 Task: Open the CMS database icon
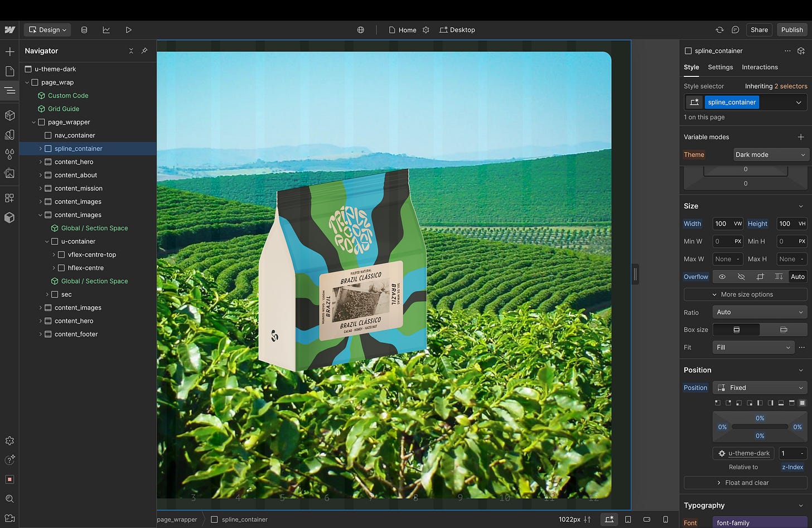[84, 30]
